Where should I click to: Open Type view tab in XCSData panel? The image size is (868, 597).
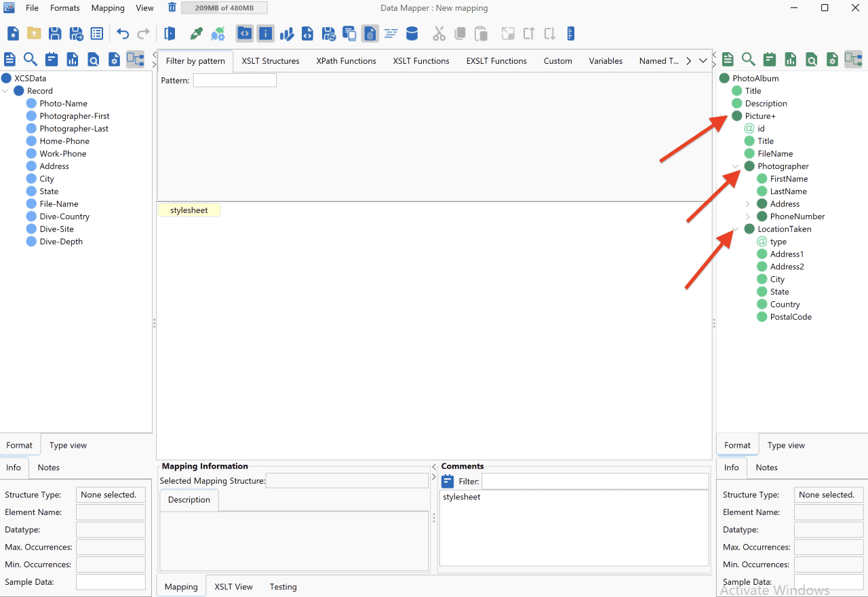click(68, 446)
